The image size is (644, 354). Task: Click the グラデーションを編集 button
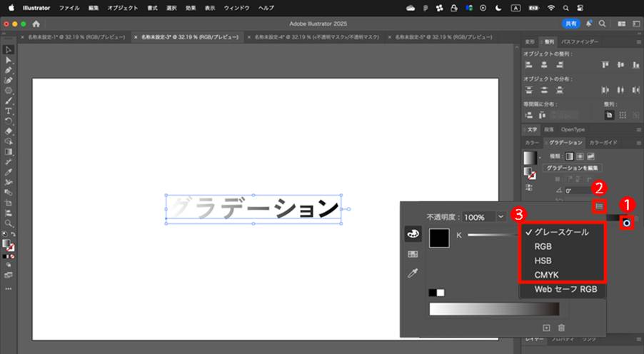572,168
